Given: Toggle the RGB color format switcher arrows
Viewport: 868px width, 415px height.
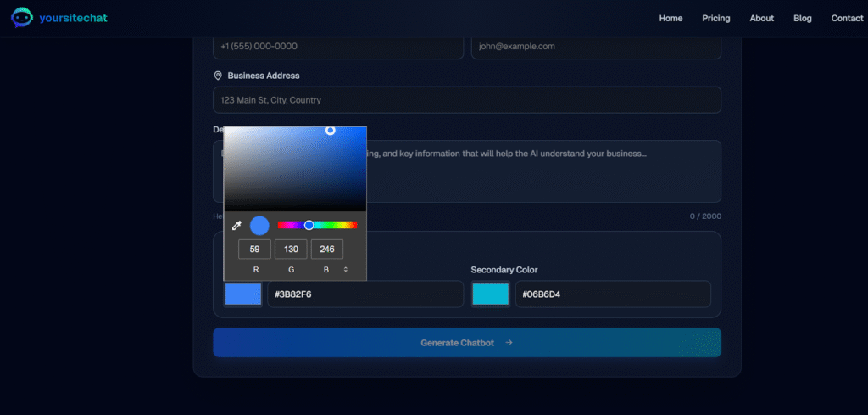Looking at the screenshot, I should pyautogui.click(x=345, y=269).
